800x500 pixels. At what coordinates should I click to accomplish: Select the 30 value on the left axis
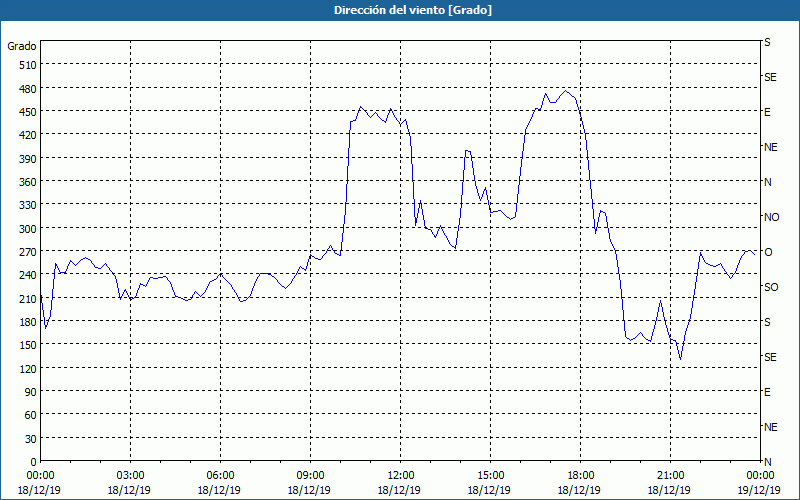pos(31,439)
